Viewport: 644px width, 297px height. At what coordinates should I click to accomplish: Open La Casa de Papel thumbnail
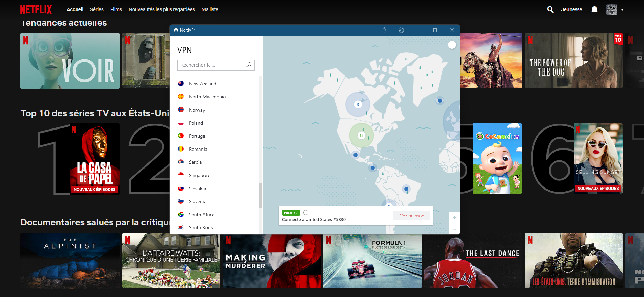pyautogui.click(x=95, y=159)
